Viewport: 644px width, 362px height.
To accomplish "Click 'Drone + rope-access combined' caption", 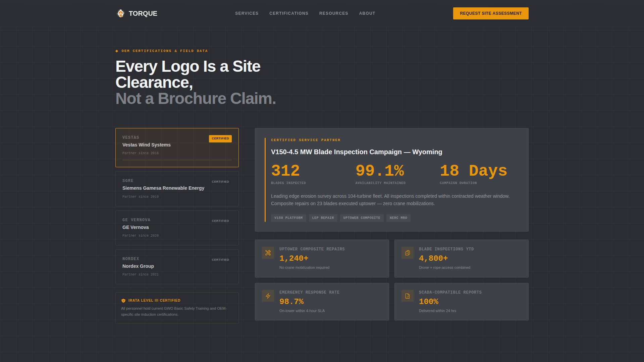I will click(x=444, y=267).
